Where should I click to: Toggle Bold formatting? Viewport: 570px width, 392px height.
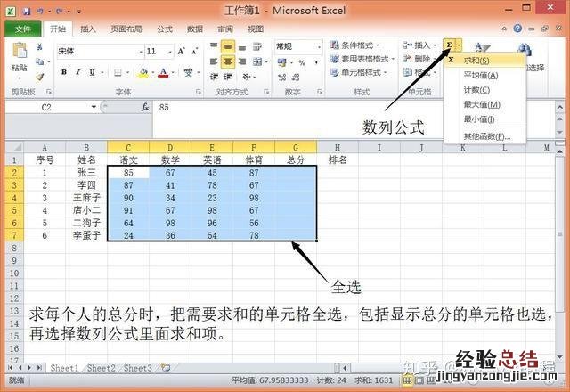tap(64, 72)
